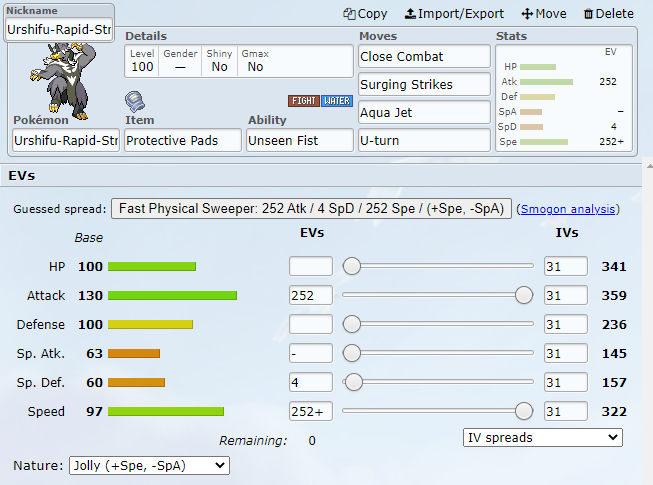The height and width of the screenshot is (485, 653).
Task: Click the HP EV input box
Action: coord(311,266)
